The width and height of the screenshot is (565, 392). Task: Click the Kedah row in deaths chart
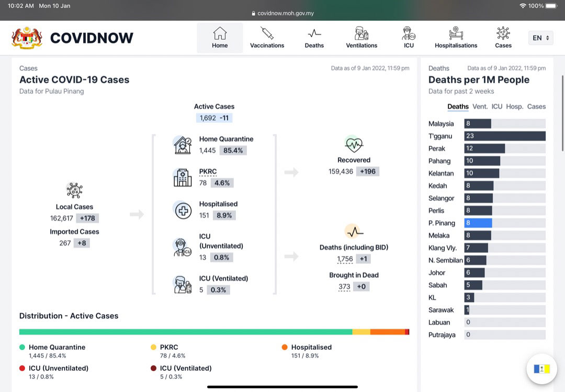487,186
